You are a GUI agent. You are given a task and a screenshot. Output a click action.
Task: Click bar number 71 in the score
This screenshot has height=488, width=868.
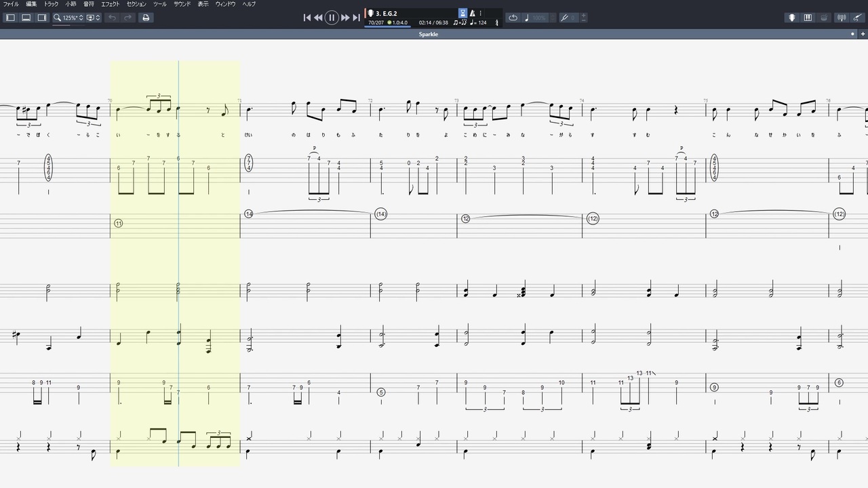click(239, 100)
